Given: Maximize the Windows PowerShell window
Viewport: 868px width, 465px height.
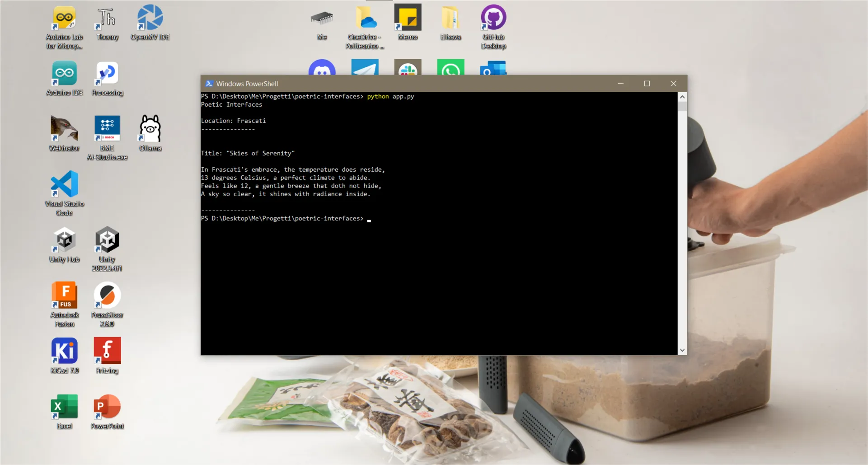Looking at the screenshot, I should tap(647, 84).
